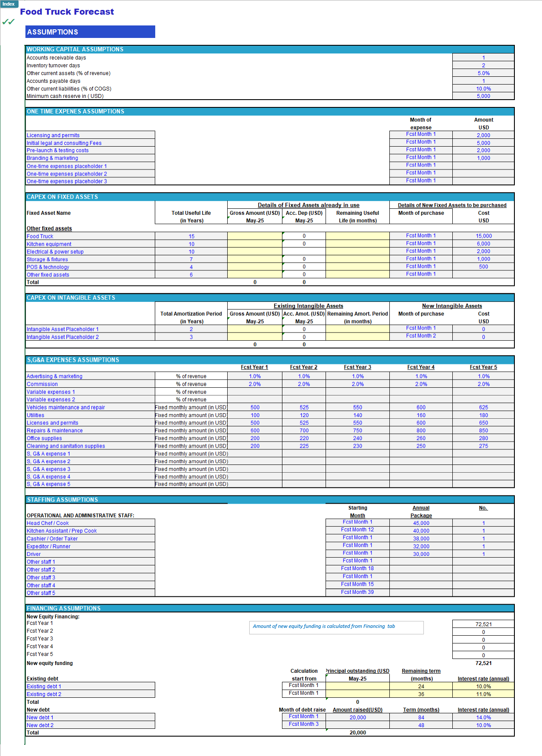Image resolution: width=542 pixels, height=756 pixels.
Task: Select Office supplies Fcst Year 5 value 280
Action: coord(483,439)
